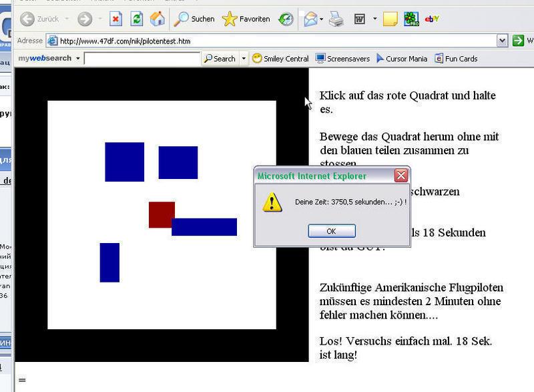Click the Print icon in toolbar

tap(336, 19)
